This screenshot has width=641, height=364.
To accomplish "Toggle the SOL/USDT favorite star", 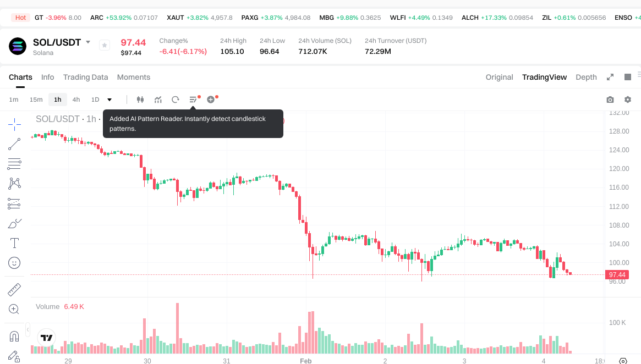I will 105,46.
